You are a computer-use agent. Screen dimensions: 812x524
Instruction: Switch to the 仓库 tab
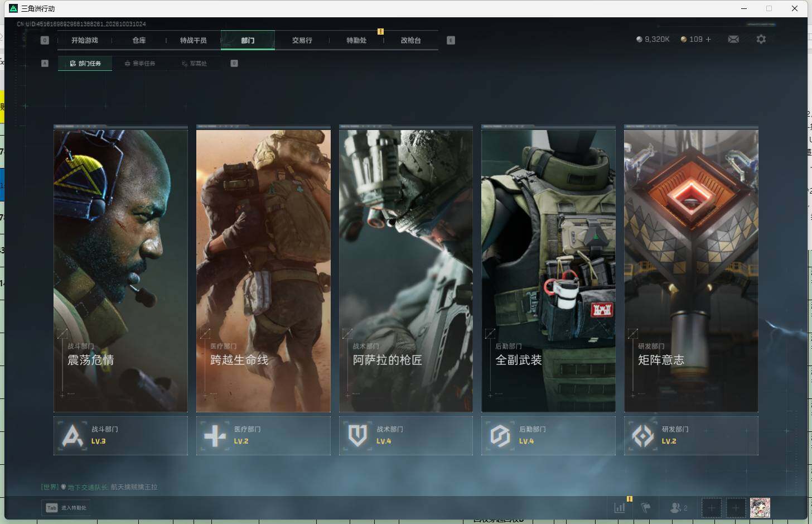139,40
